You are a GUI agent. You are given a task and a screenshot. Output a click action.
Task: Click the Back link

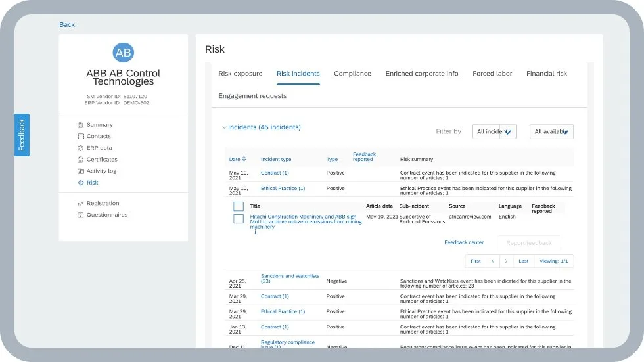tap(67, 24)
